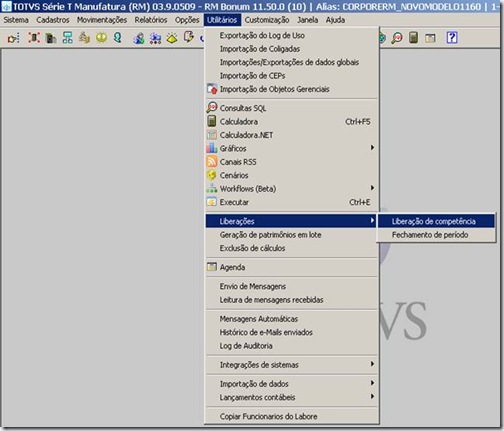Open the calculator icon in the toolbar

[x=413, y=37]
